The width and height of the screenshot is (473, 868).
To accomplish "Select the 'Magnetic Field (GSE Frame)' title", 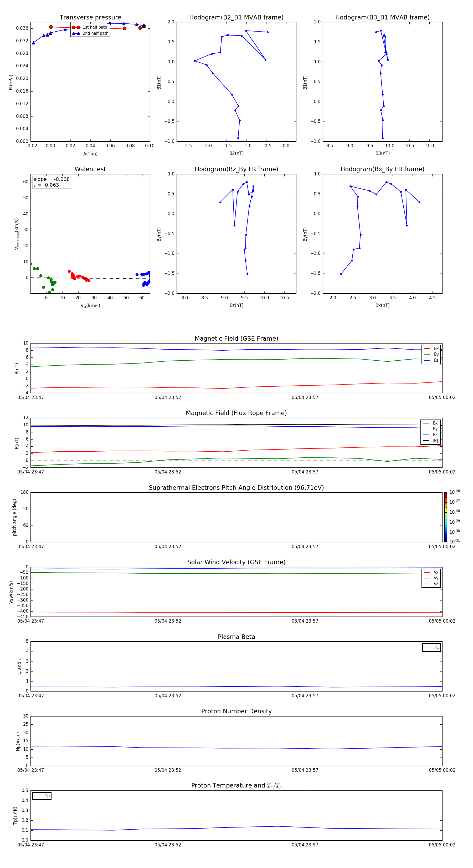I will (236, 339).
